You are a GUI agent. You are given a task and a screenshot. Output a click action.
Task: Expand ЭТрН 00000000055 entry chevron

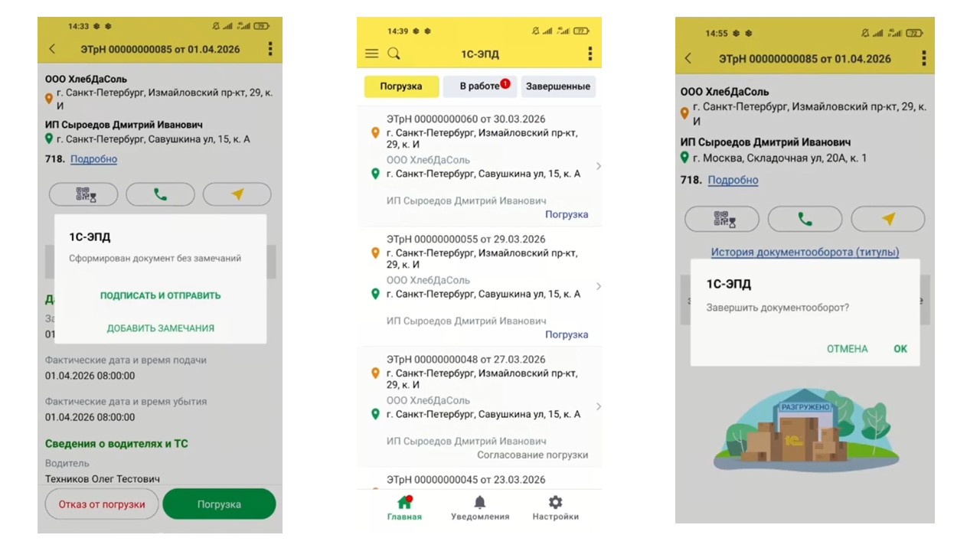point(598,286)
